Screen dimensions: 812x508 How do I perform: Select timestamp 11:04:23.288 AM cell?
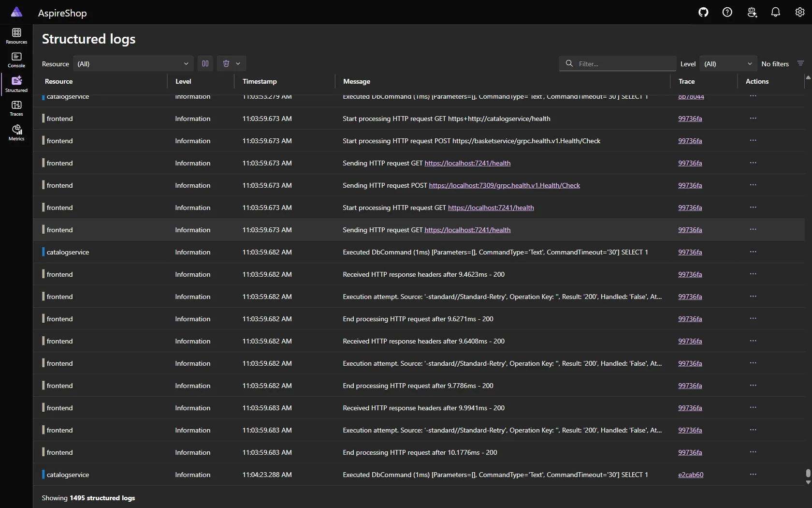coord(267,475)
